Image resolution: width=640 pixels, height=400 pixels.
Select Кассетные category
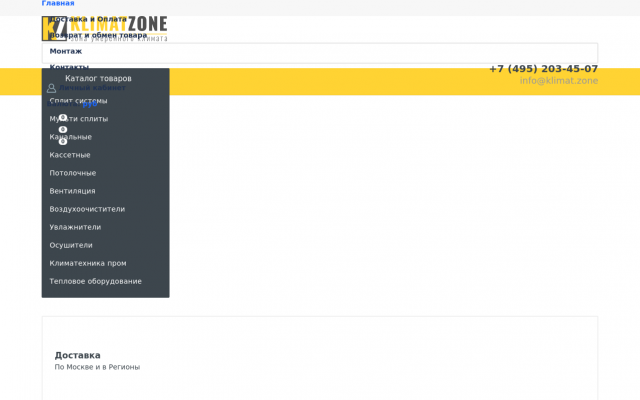pyautogui.click(x=70, y=155)
